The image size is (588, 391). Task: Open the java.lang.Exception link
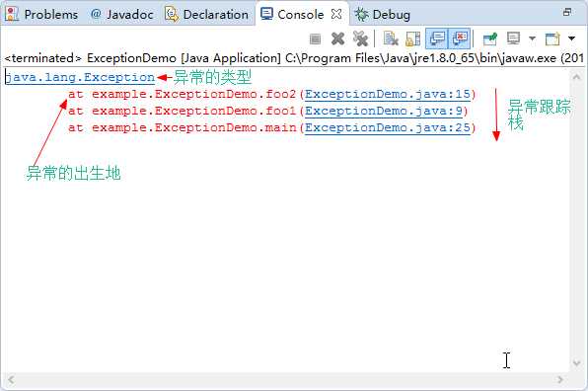[80, 77]
